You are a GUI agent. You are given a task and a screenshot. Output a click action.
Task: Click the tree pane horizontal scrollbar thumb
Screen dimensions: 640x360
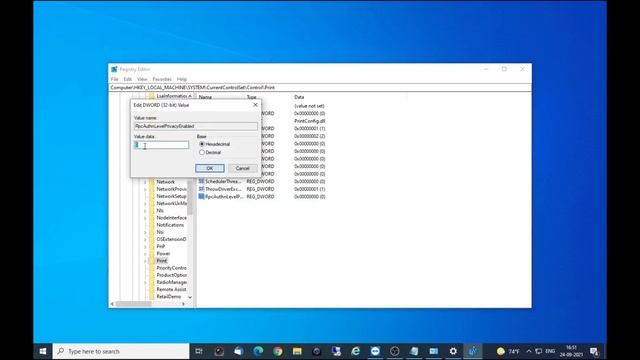(133, 304)
